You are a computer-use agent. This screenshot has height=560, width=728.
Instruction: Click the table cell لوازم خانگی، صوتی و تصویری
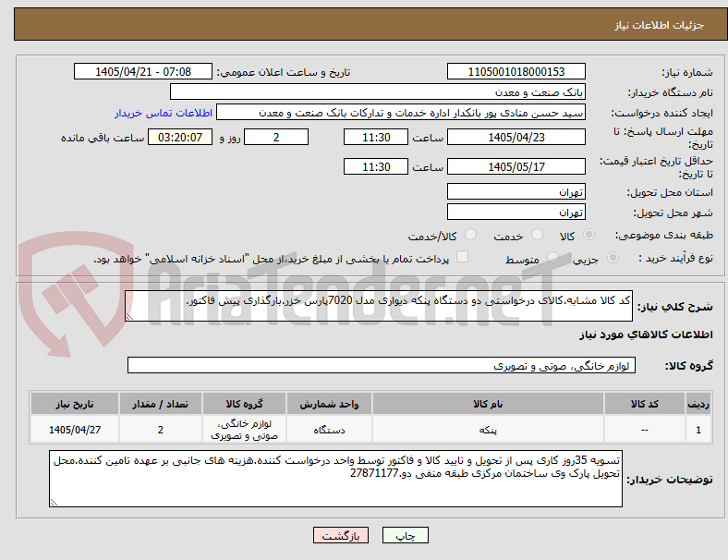point(244,430)
